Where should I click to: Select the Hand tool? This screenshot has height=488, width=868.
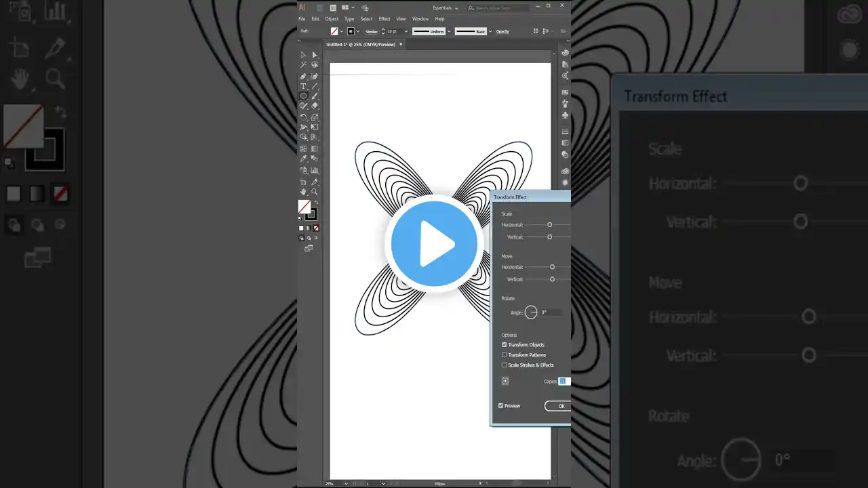click(x=303, y=192)
